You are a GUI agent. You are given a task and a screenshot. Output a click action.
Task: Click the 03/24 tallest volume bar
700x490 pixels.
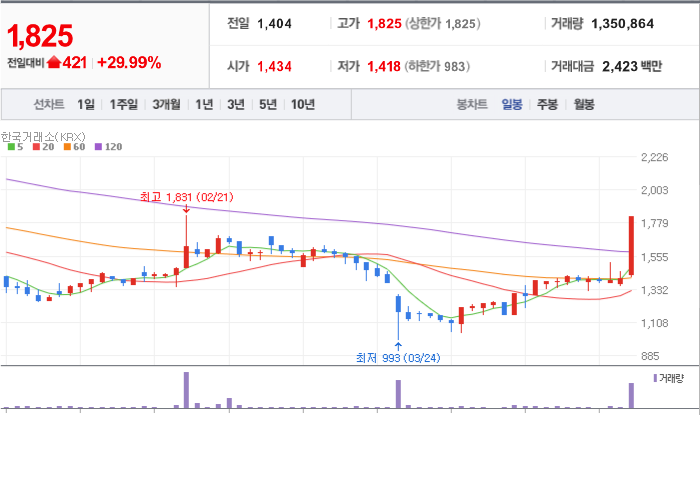[398, 394]
